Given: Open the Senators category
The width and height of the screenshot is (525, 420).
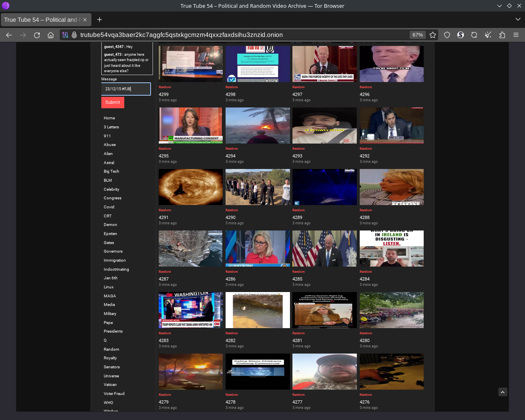Looking at the screenshot, I should (112, 367).
